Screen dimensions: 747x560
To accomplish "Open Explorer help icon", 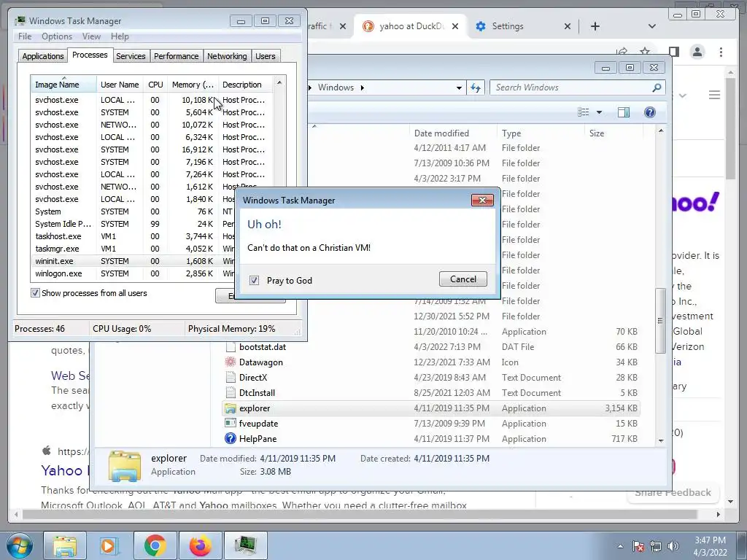I will point(650,112).
